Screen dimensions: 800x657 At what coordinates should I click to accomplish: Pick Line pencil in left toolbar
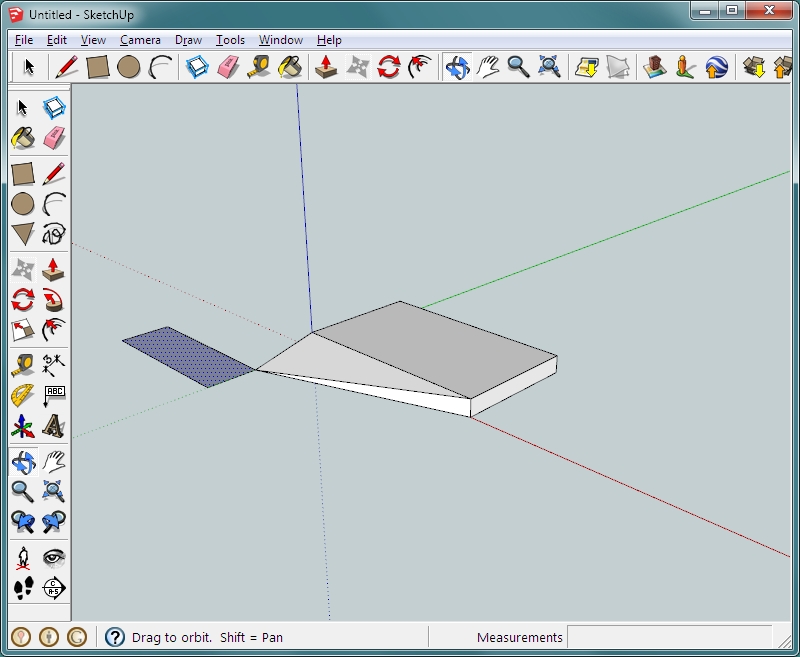54,174
